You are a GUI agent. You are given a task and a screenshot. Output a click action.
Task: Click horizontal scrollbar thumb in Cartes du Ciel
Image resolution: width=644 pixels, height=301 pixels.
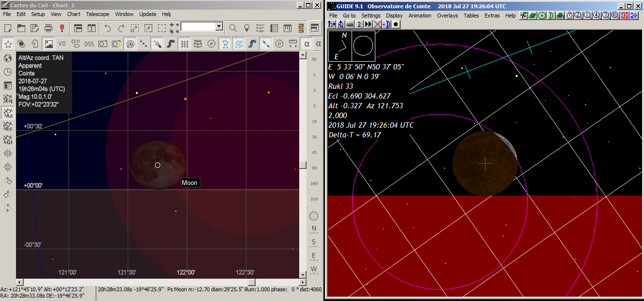[252, 282]
